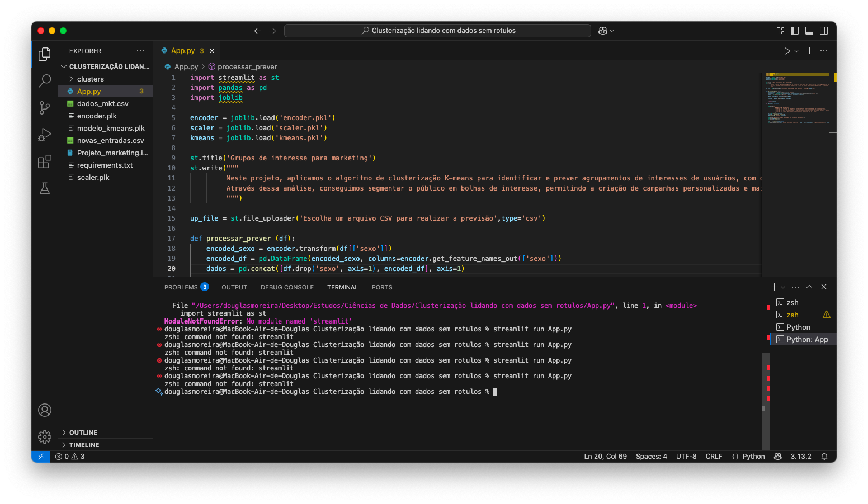Open the Accounts menu icon
The height and width of the screenshot is (504, 868).
click(x=45, y=410)
